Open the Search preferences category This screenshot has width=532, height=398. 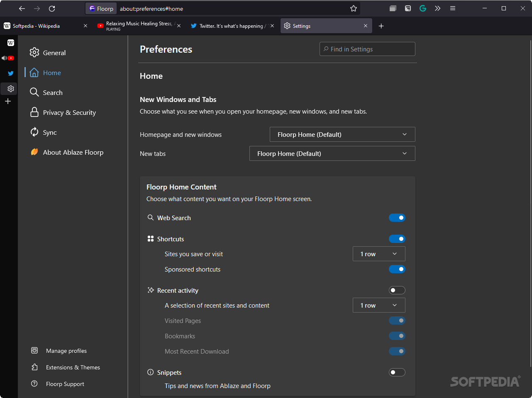(x=46, y=92)
